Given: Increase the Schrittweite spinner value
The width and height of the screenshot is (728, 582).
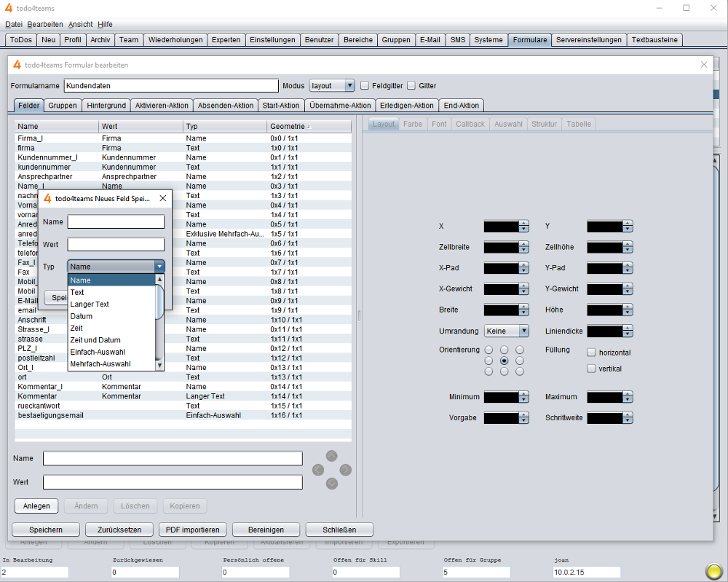Looking at the screenshot, I should (628, 415).
